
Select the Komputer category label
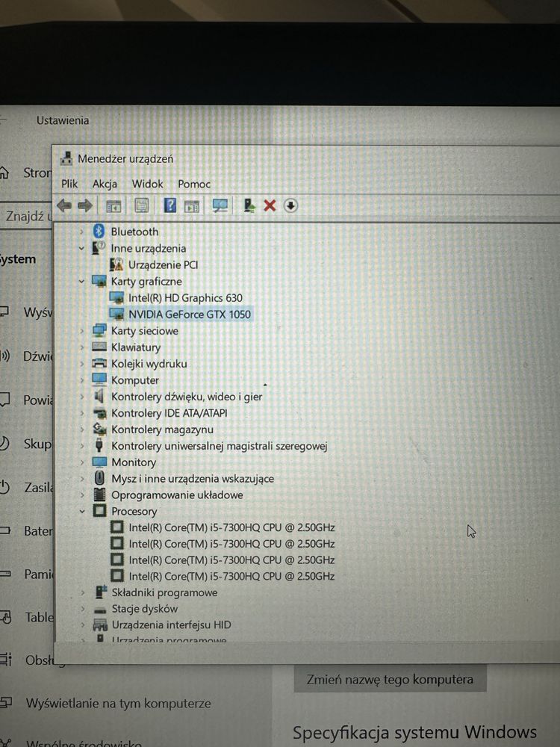[x=134, y=380]
